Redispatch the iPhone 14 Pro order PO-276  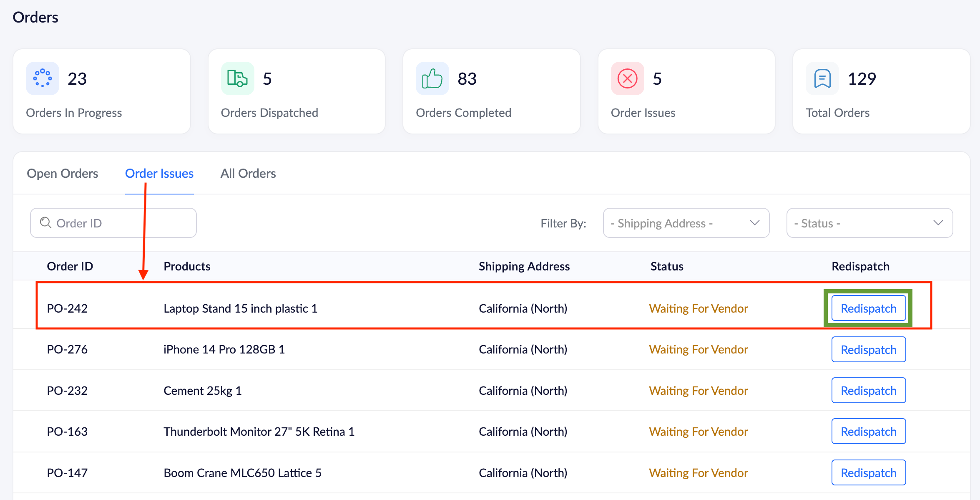pyautogui.click(x=868, y=350)
